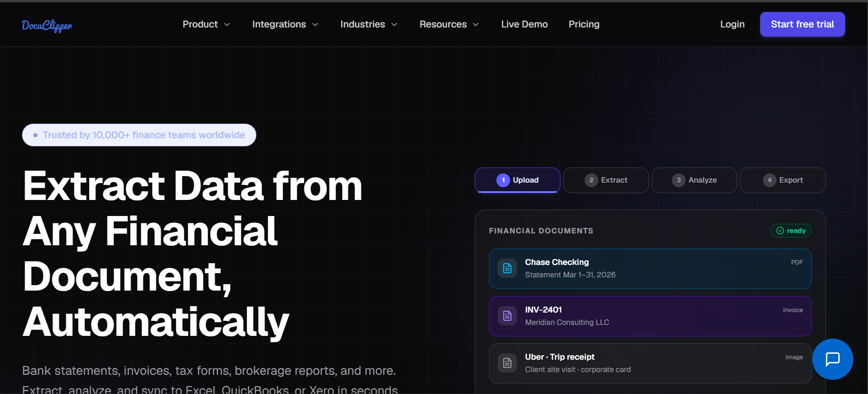The width and height of the screenshot is (868, 394).
Task: Expand the Resources dropdown chevron
Action: (x=476, y=25)
